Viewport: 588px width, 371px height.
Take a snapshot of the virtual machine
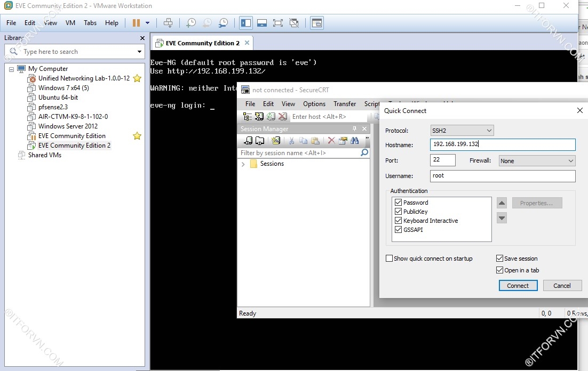point(190,23)
